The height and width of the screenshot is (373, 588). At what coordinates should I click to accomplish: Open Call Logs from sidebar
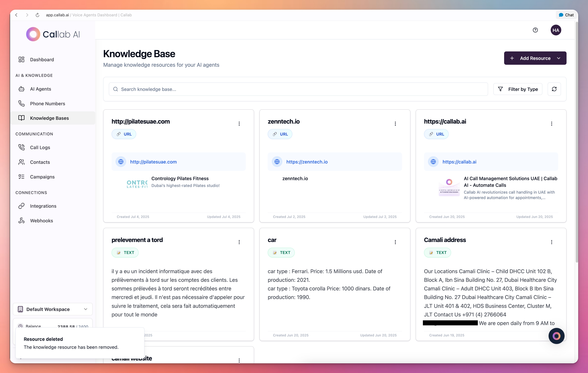click(x=40, y=148)
